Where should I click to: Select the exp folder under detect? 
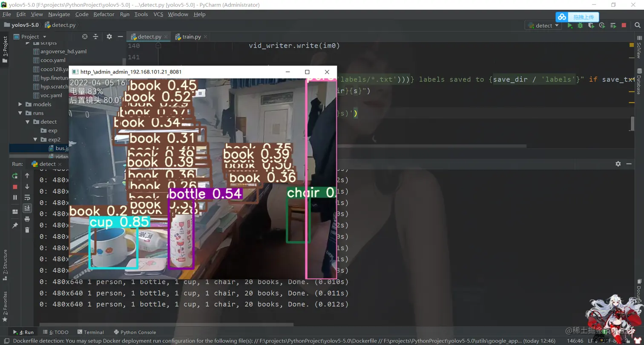pyautogui.click(x=49, y=131)
